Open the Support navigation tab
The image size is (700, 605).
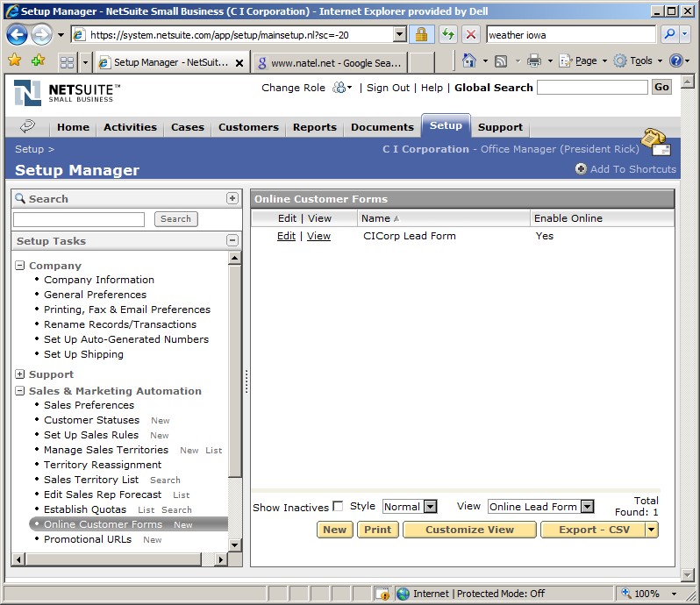500,127
